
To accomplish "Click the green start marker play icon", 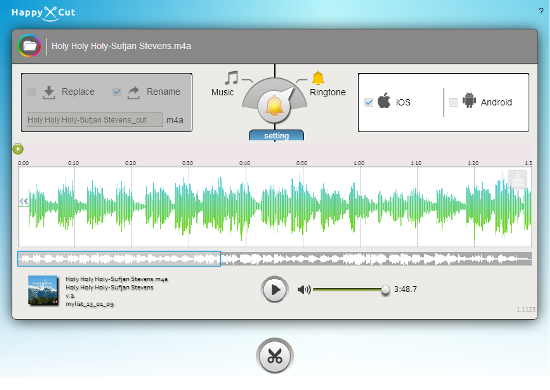I will tap(18, 149).
